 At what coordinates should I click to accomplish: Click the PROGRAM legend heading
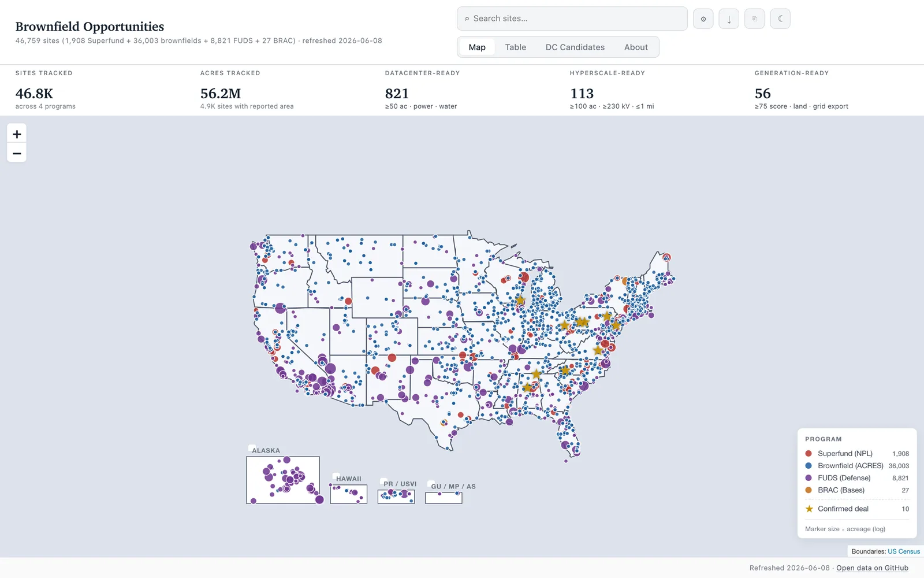824,439
